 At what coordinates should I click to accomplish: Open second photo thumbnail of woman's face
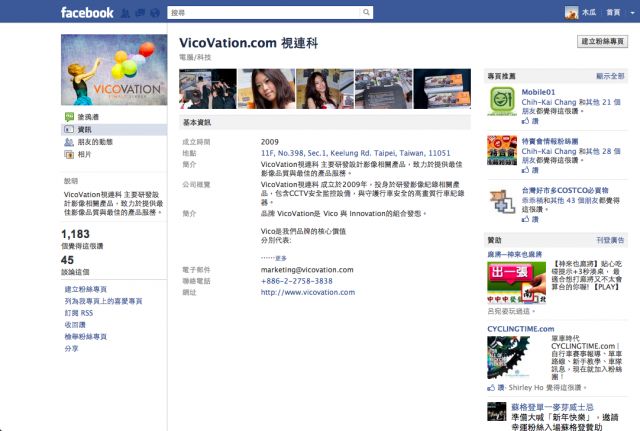click(267, 89)
